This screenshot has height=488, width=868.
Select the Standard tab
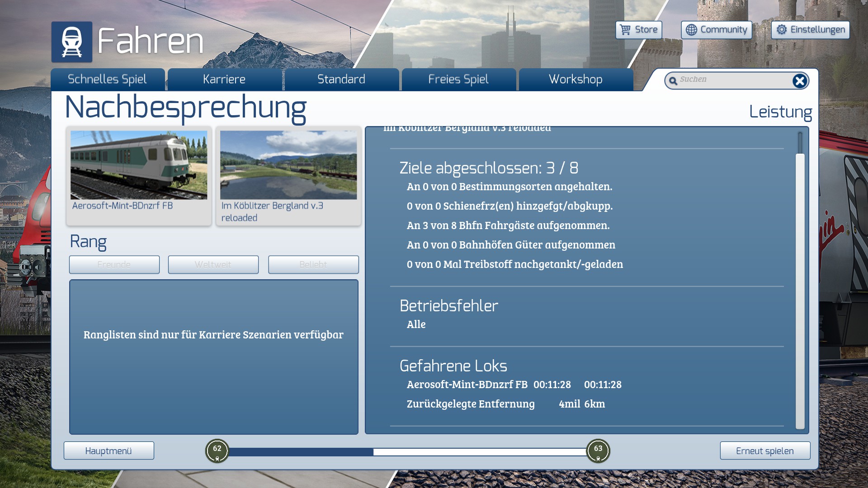click(341, 80)
